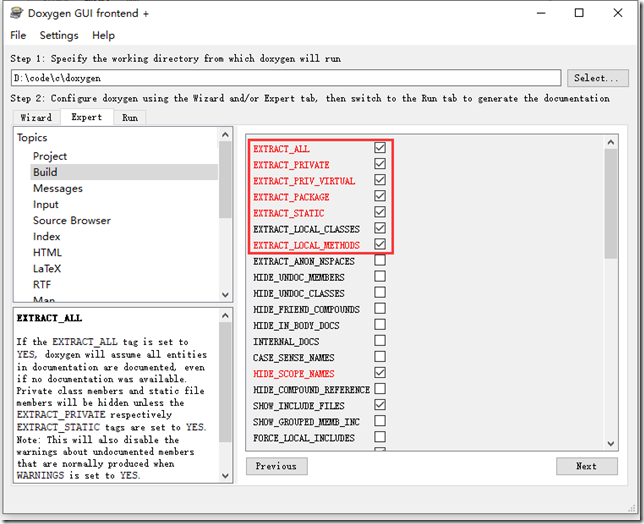This screenshot has width=644, height=524.
Task: Uncheck the EXTRACT_LOCAL_METHODS checkbox
Action: (380, 244)
